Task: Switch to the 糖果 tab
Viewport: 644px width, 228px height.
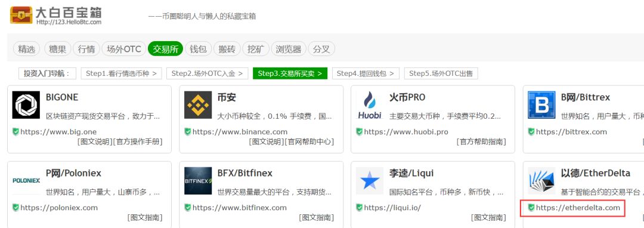Action: point(57,49)
